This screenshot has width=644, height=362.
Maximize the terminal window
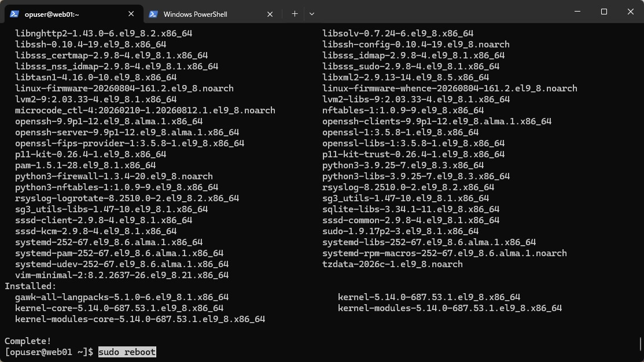[x=603, y=12]
